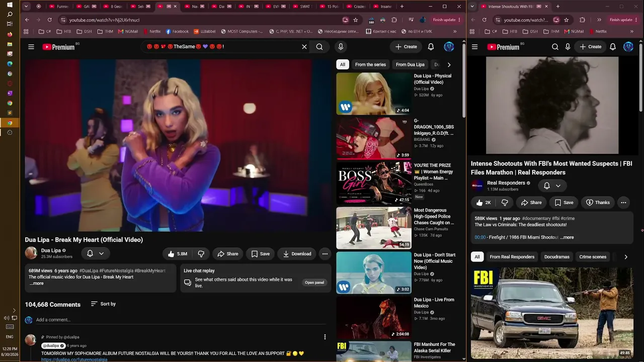Show more filter chips in left window
644x362 pixels.
pyautogui.click(x=449, y=64)
